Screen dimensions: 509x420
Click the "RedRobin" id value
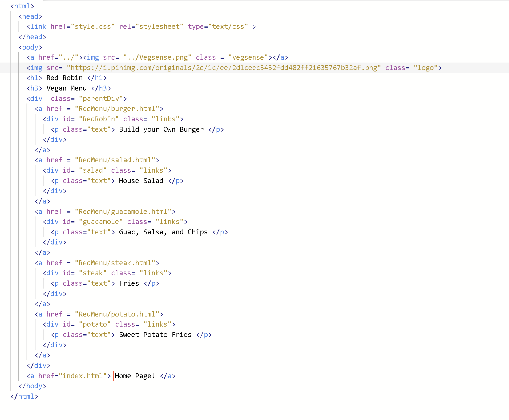[99, 119]
